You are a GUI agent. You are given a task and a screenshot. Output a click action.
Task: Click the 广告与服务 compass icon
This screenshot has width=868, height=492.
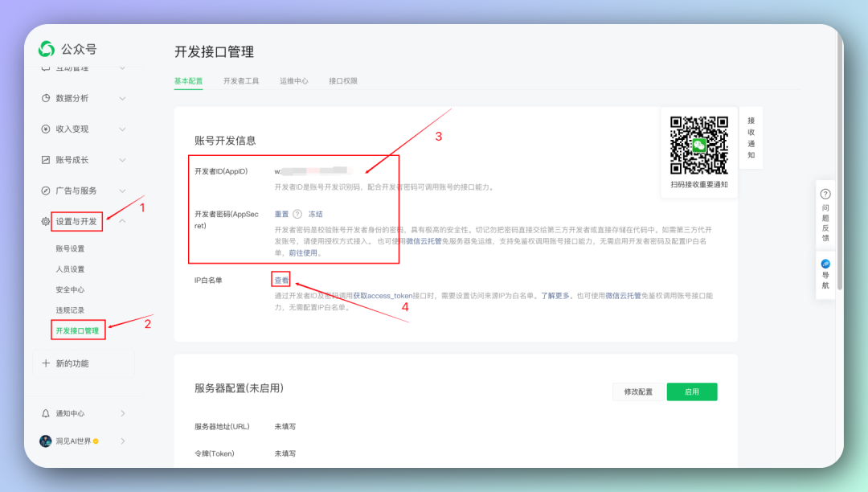46,191
